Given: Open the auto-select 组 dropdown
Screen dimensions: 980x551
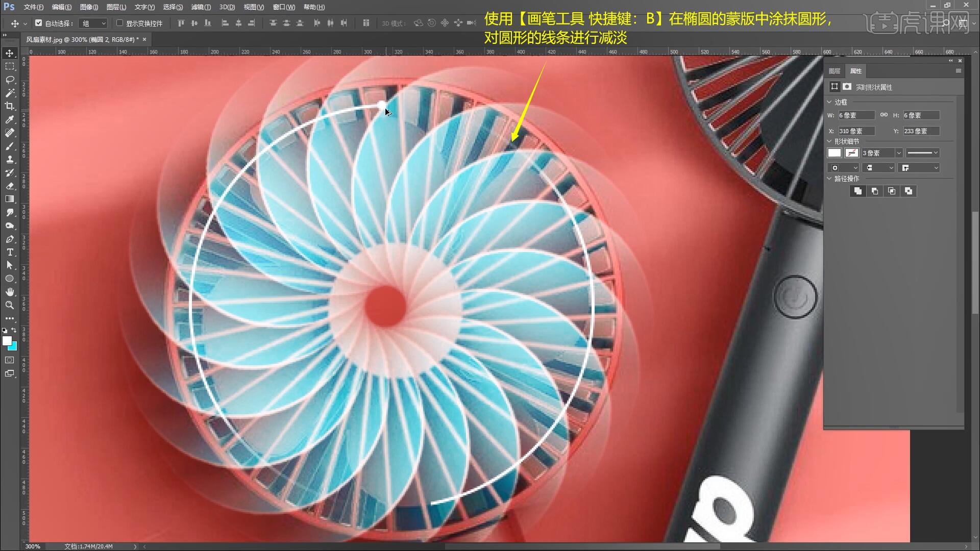Looking at the screenshot, I should 94,23.
